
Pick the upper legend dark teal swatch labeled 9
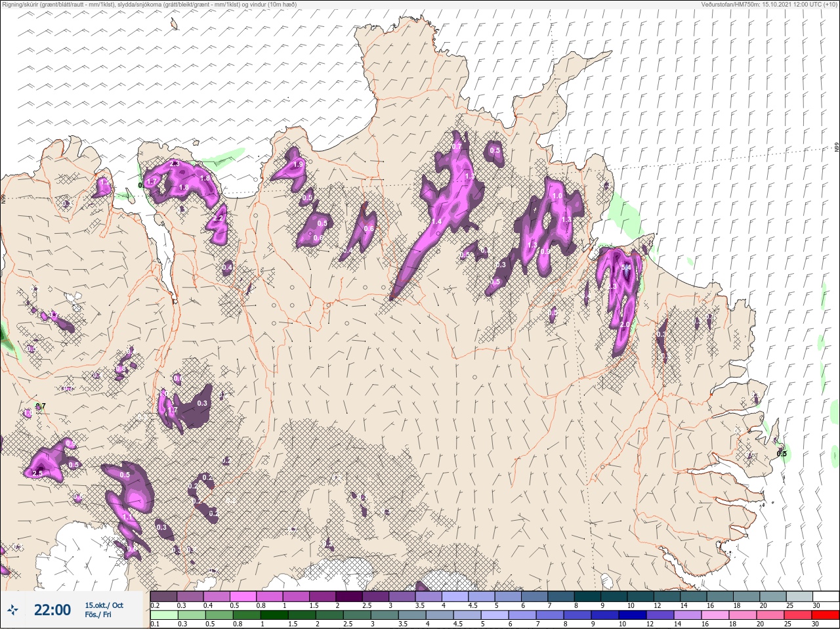(x=614, y=596)
